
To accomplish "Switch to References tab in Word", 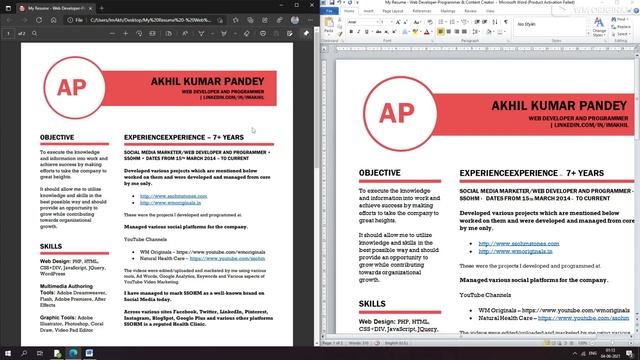I will point(422,11).
